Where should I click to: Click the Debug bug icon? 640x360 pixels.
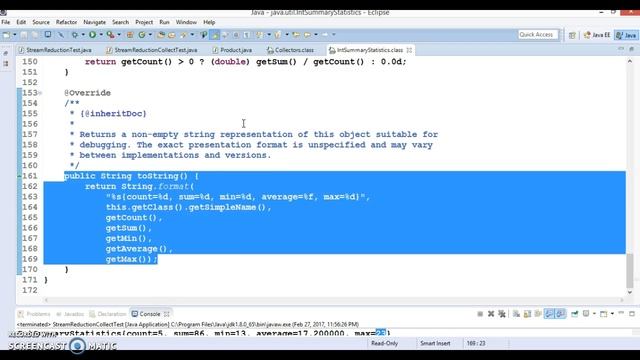75,35
